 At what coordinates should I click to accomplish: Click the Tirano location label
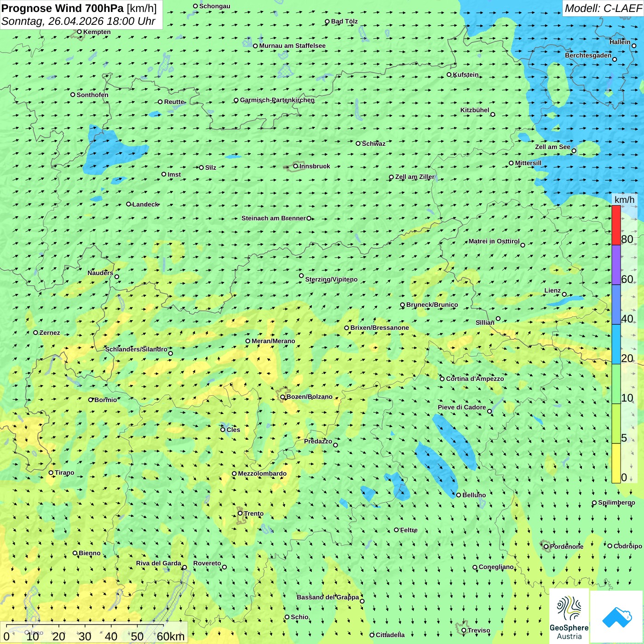click(64, 472)
